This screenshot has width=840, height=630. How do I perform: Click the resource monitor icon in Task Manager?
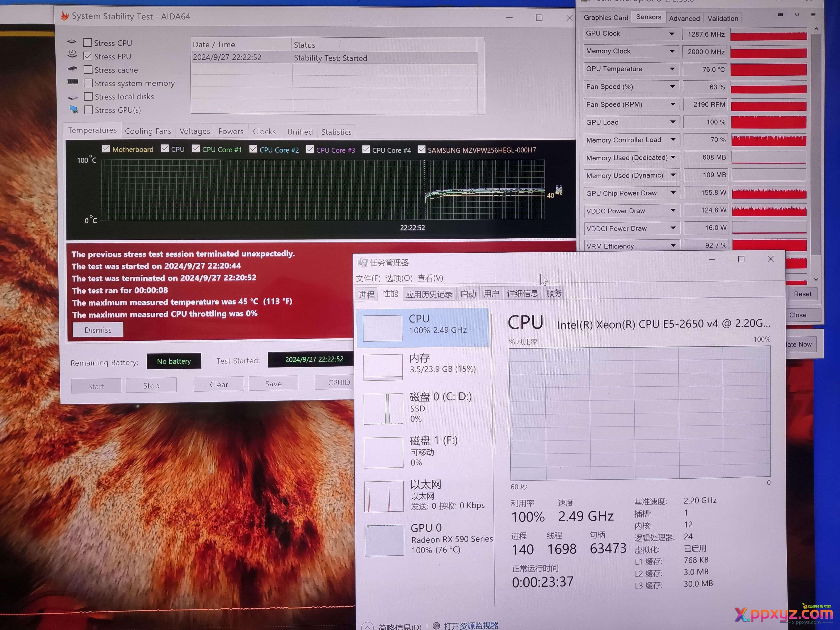coord(436,625)
